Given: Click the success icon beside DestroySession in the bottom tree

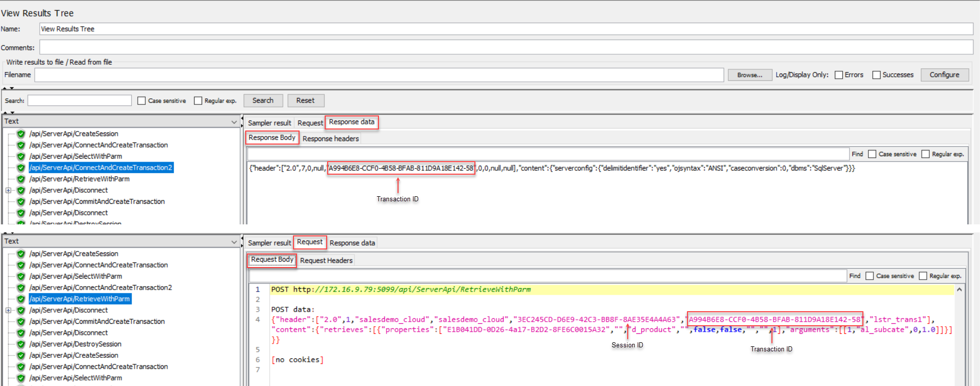Looking at the screenshot, I should click(21, 344).
